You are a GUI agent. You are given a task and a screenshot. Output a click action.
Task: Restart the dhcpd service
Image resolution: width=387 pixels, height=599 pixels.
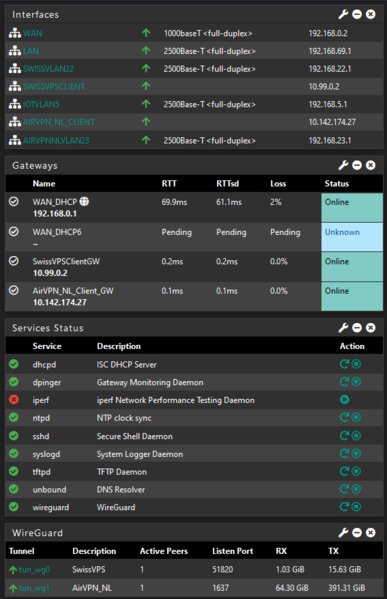344,364
